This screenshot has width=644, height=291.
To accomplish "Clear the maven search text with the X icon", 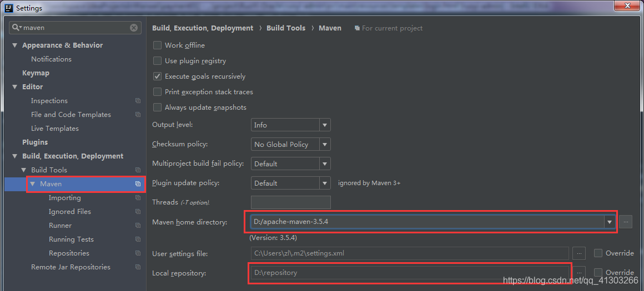I will [134, 28].
